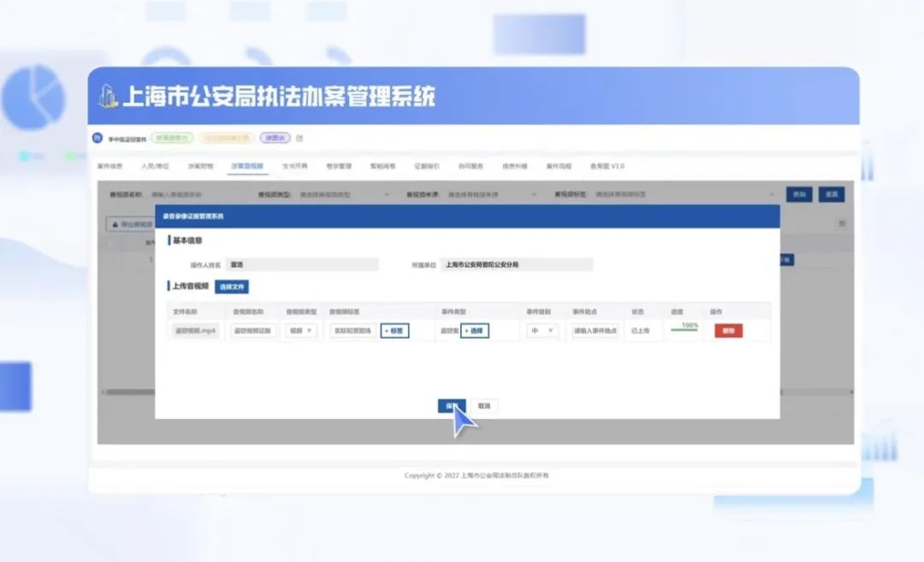Click the 事件地点 input field
This screenshot has width=924, height=562.
(x=595, y=330)
